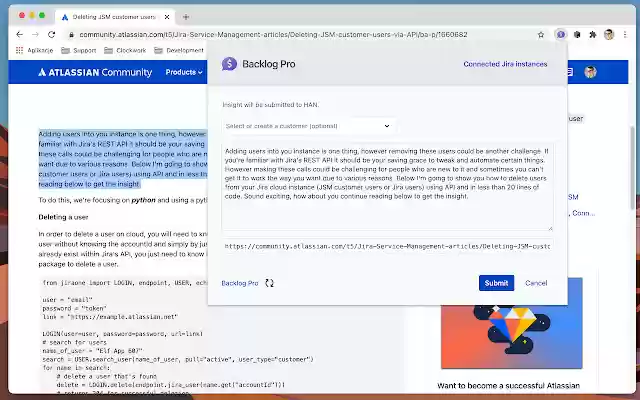Screen dimensions: 640x400
Task: Click the site lock icon in address bar
Action: 71,35
